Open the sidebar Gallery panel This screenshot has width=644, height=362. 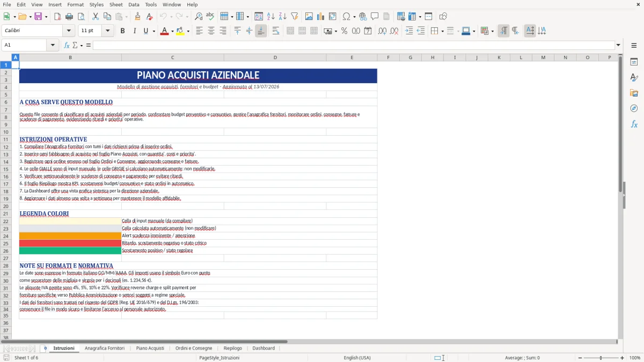point(634,93)
